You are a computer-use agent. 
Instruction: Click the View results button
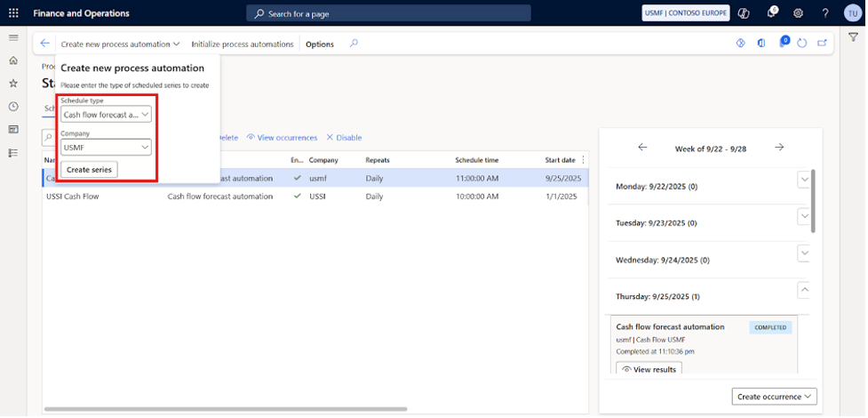(x=649, y=369)
